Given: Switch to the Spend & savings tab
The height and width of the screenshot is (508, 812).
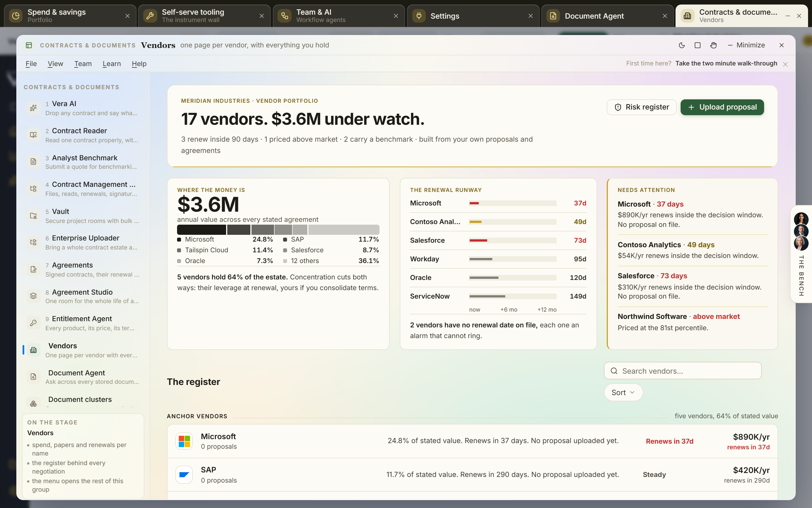Looking at the screenshot, I should [x=70, y=16].
